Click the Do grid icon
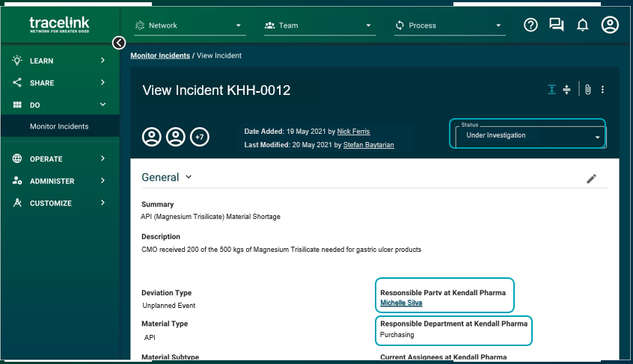The width and height of the screenshot is (633, 364). (x=17, y=105)
